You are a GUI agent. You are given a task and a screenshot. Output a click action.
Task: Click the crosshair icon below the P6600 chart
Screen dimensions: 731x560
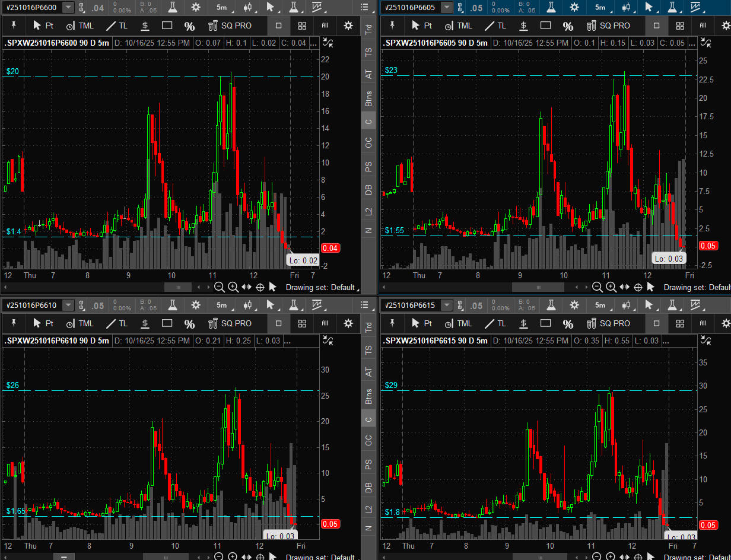[x=259, y=287]
